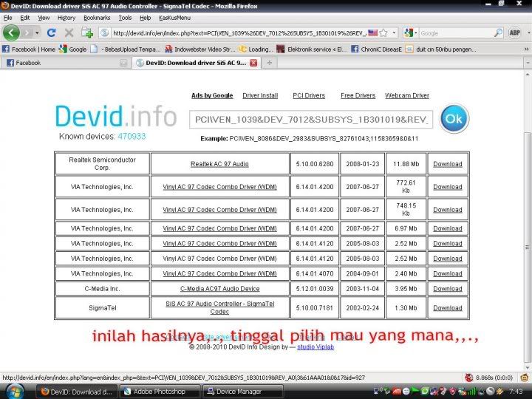Open the Adblock Plus ABP icon
The width and height of the screenshot is (532, 399).
point(515,33)
